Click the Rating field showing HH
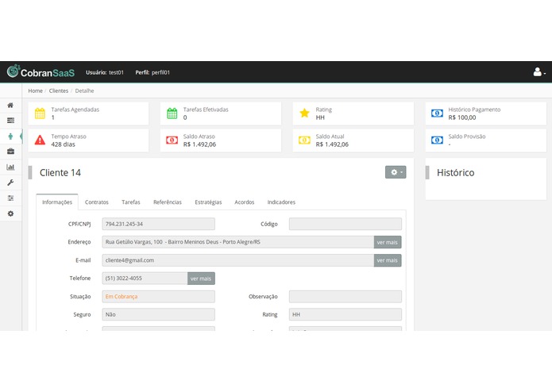 click(345, 314)
